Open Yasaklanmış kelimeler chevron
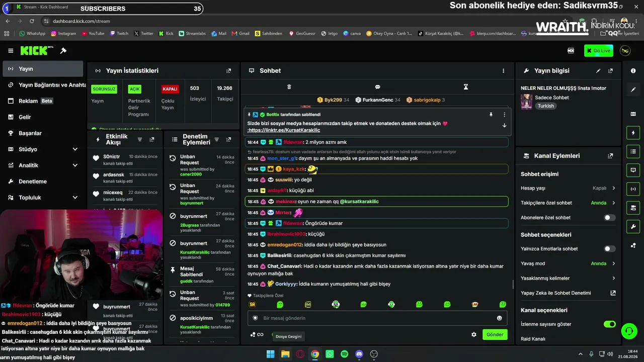 pyautogui.click(x=614, y=278)
